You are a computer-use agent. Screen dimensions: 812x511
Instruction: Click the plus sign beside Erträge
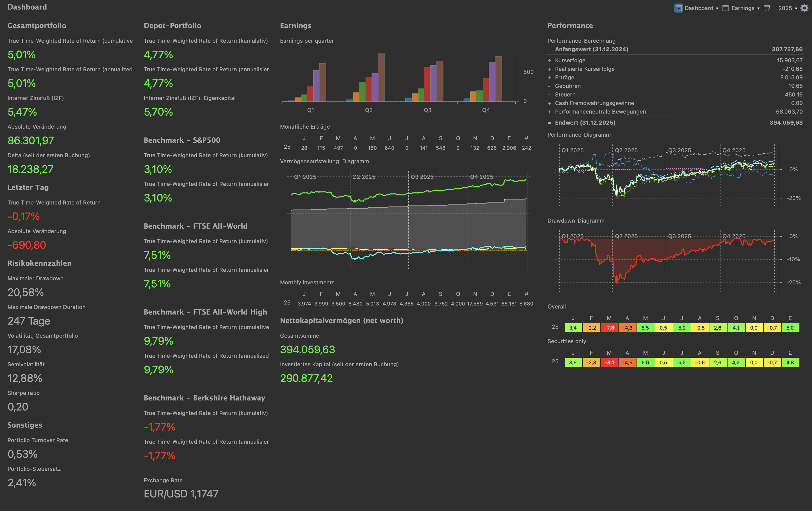click(549, 78)
